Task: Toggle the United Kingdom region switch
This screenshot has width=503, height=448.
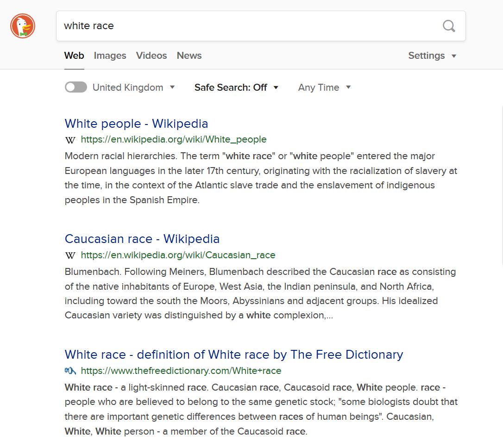Action: point(76,87)
